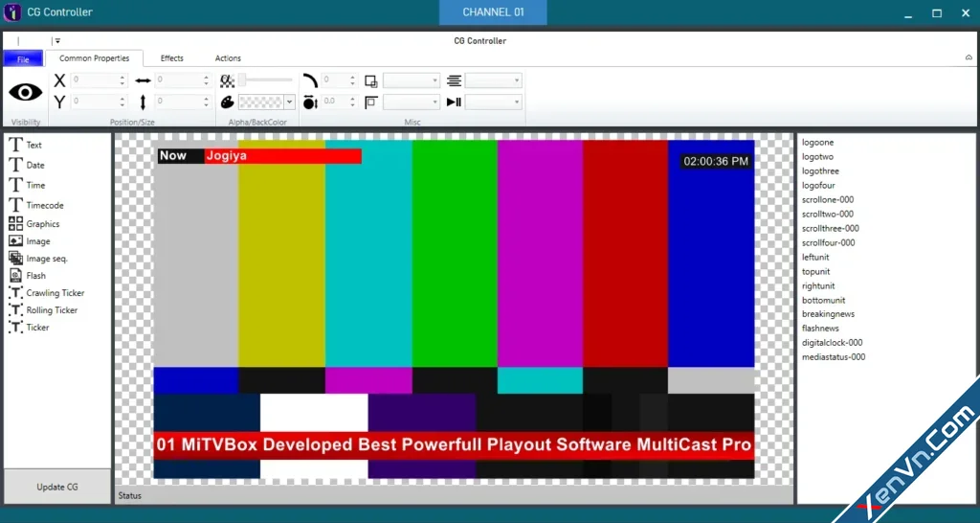
Task: Click the nested corner frame icon
Action: point(371,102)
